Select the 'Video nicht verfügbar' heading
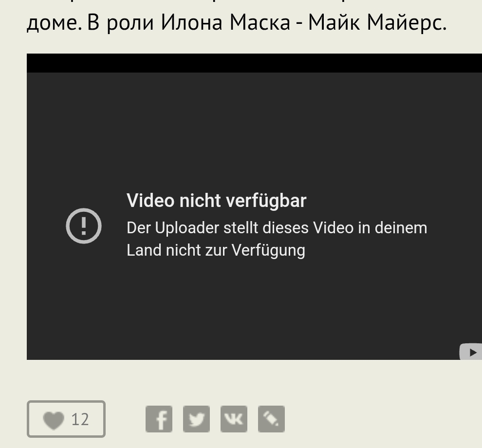This screenshot has width=482, height=448. [x=216, y=201]
